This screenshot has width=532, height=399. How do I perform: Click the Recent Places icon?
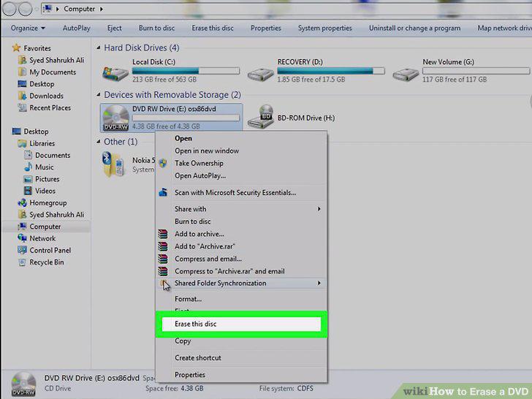[x=22, y=107]
